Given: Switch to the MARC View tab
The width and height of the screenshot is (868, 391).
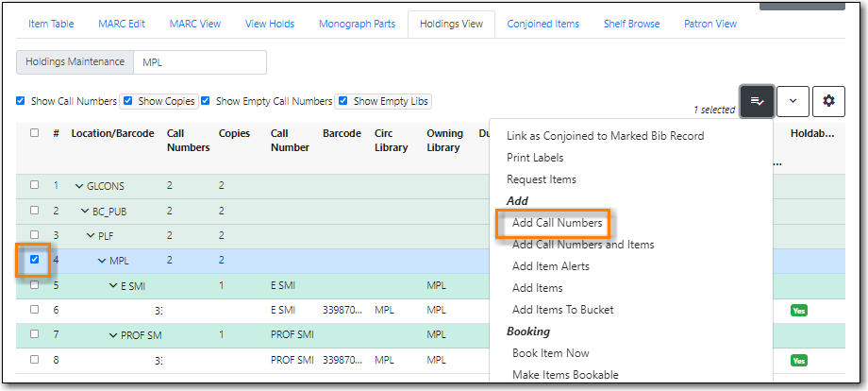Looking at the screenshot, I should point(195,24).
